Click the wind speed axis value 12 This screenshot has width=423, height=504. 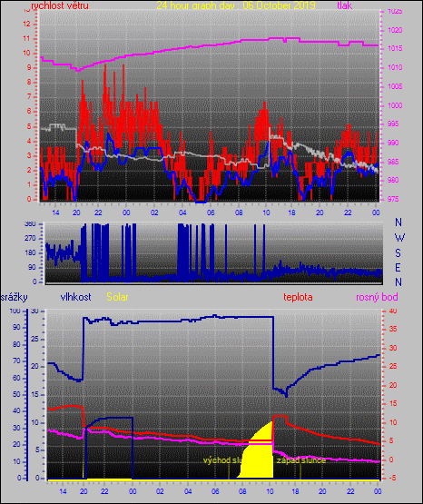(26, 24)
